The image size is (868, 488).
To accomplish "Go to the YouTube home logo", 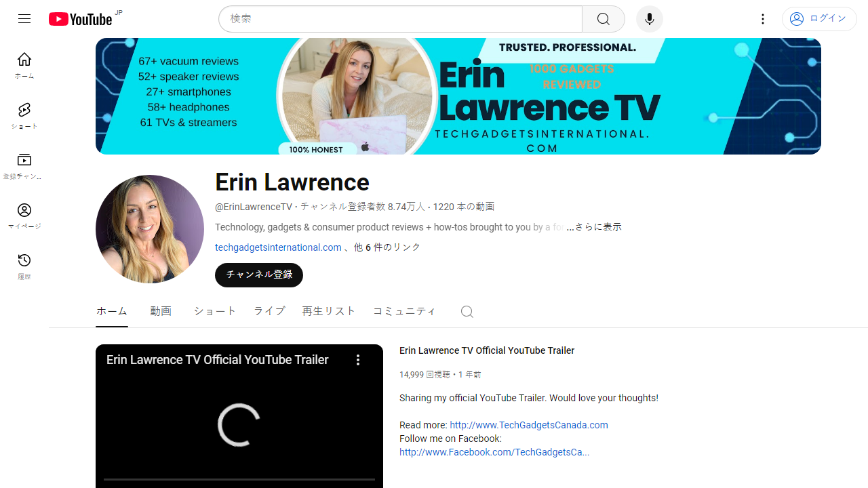I will pyautogui.click(x=81, y=19).
